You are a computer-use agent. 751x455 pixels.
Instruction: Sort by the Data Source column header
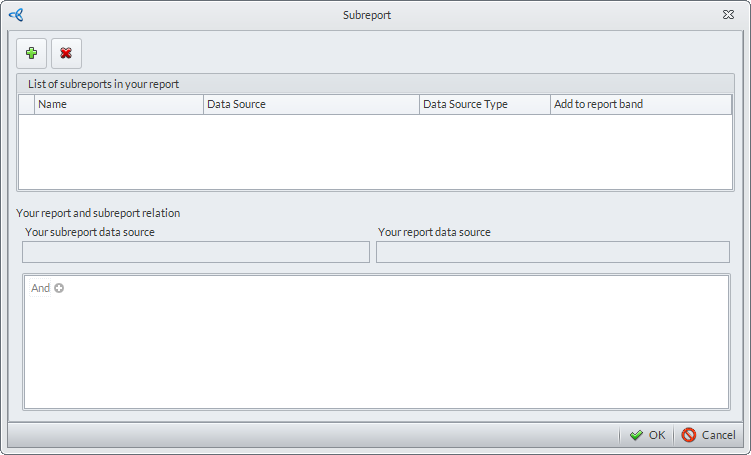pos(310,104)
